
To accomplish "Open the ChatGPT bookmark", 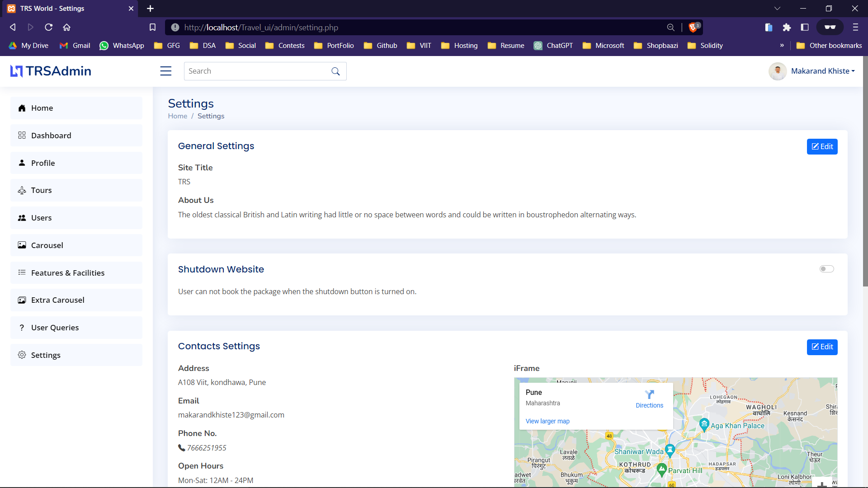I will tap(553, 46).
